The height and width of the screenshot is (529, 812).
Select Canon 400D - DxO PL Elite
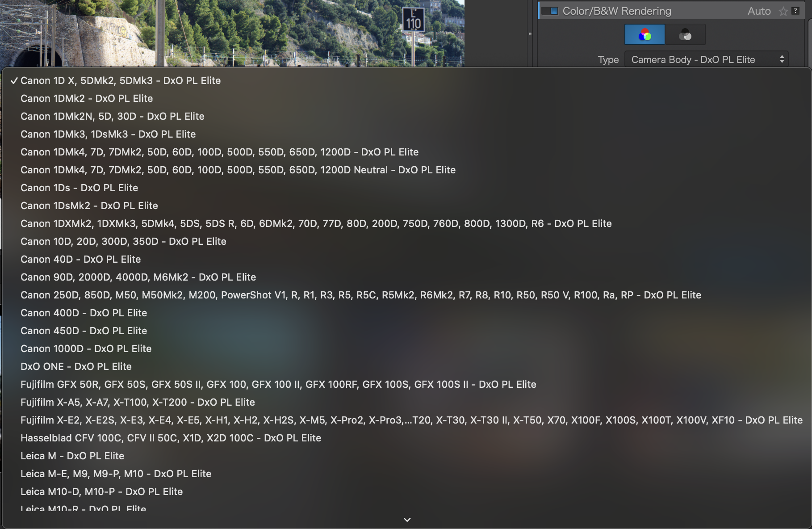[406, 313]
